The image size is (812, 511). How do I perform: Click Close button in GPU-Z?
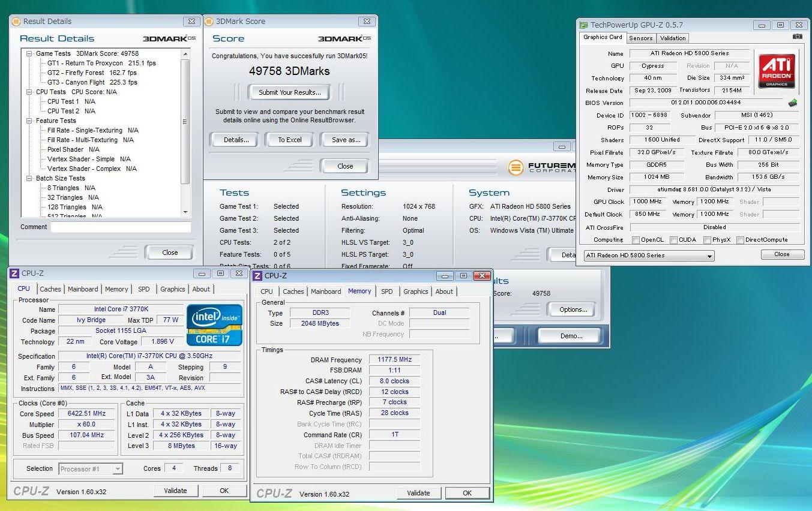tap(782, 254)
